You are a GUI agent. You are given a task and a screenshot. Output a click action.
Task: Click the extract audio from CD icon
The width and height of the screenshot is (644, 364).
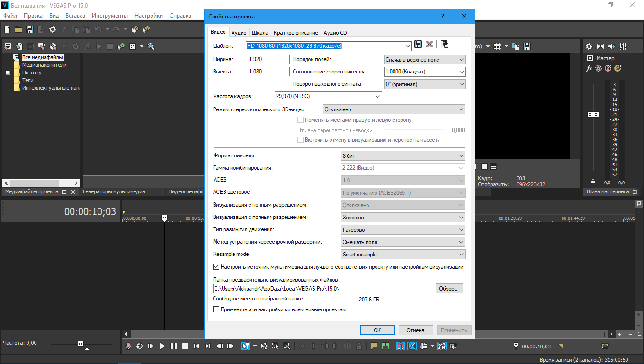53,46
